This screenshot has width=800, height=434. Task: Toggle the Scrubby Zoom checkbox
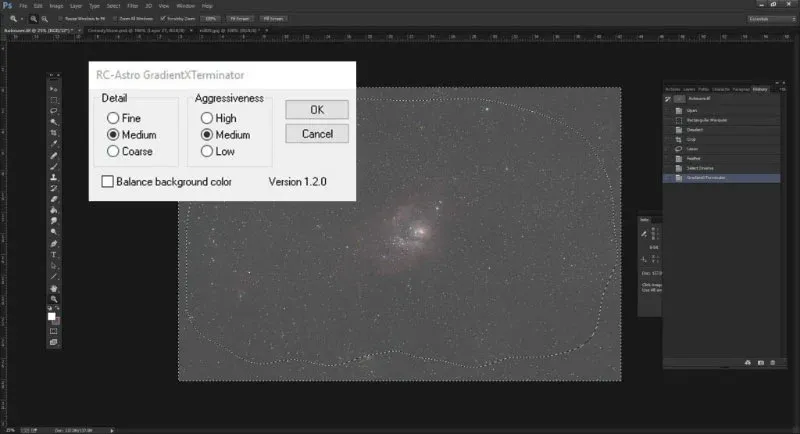click(162, 18)
